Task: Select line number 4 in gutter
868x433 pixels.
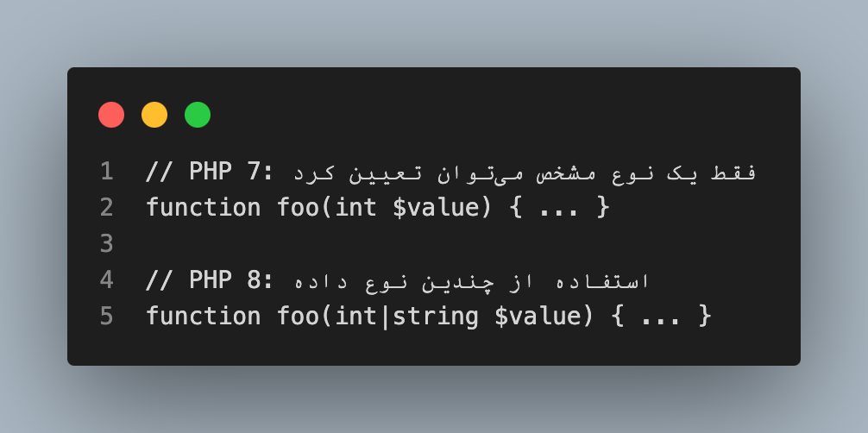Action: pos(106,280)
